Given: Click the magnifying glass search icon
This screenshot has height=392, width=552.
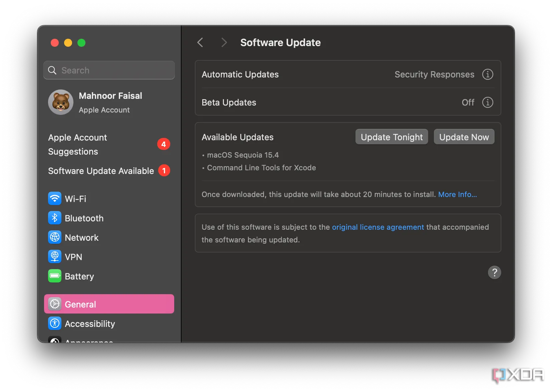Looking at the screenshot, I should (52, 70).
